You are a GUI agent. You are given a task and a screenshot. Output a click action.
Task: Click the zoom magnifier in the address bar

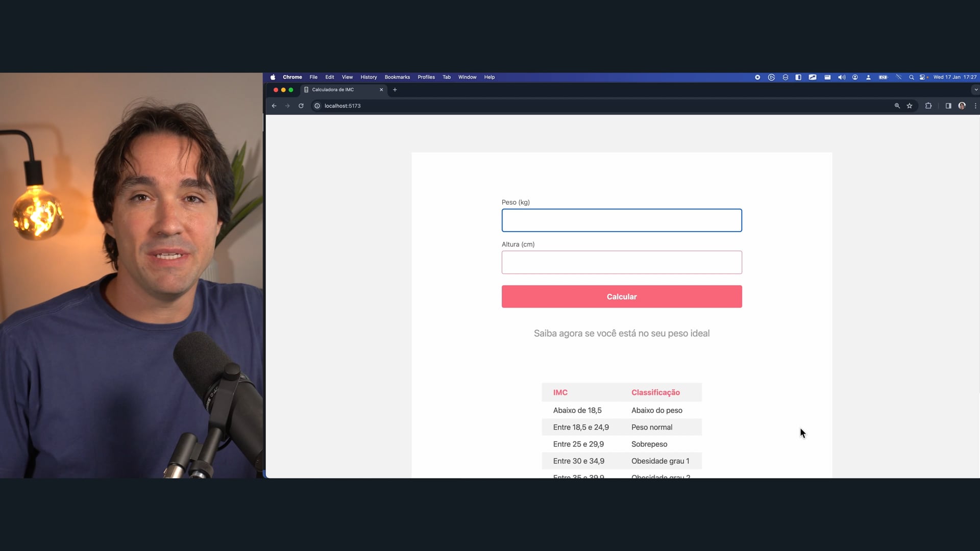(897, 106)
